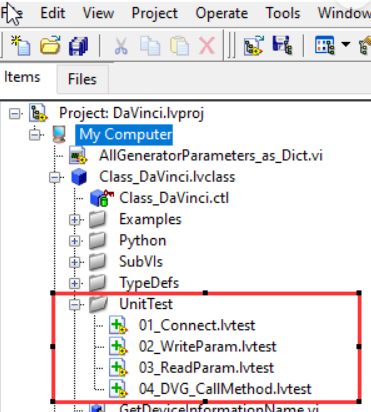Image resolution: width=371 pixels, height=412 pixels.
Task: Select the 04_DVG_CallMethod.lvtest file name
Action: tap(225, 389)
